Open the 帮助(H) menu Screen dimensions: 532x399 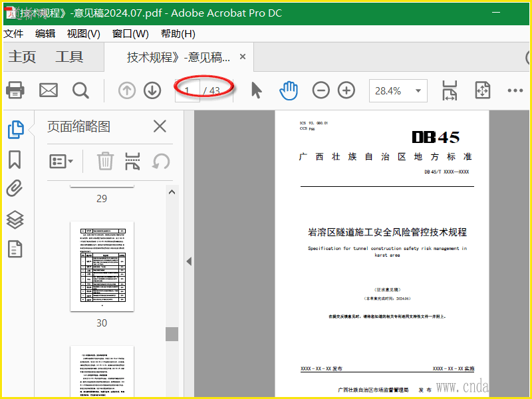point(178,34)
